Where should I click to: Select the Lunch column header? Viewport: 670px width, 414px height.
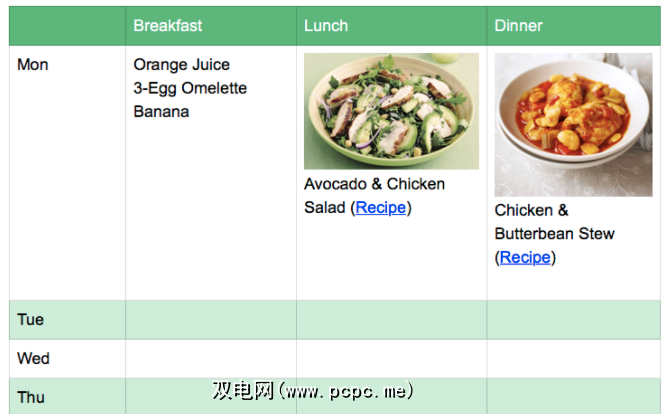pos(326,26)
